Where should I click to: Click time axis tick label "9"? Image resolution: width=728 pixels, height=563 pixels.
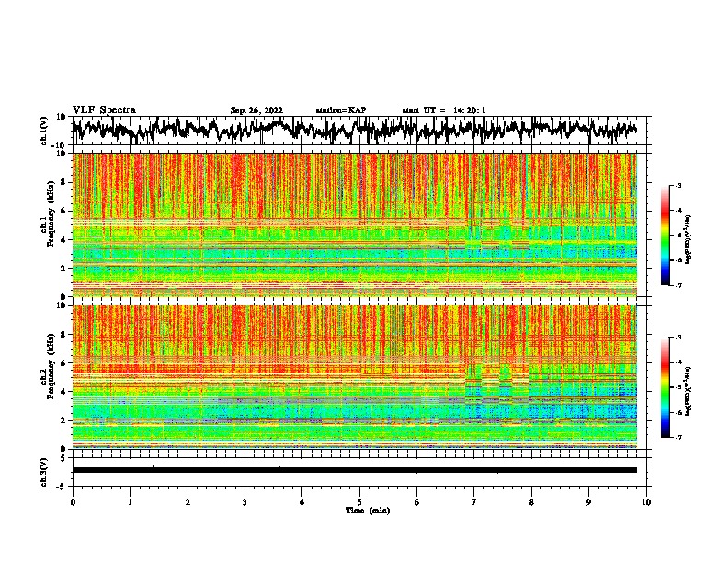tap(588, 502)
